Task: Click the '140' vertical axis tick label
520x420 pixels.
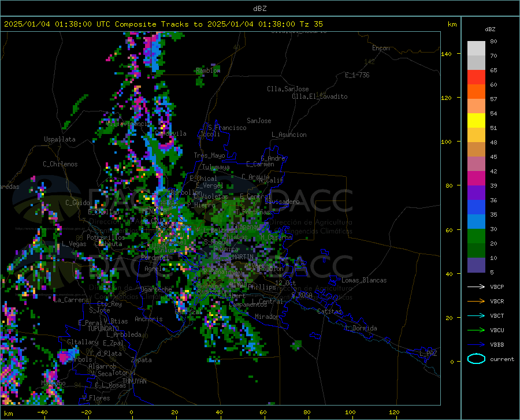Action: pos(446,54)
